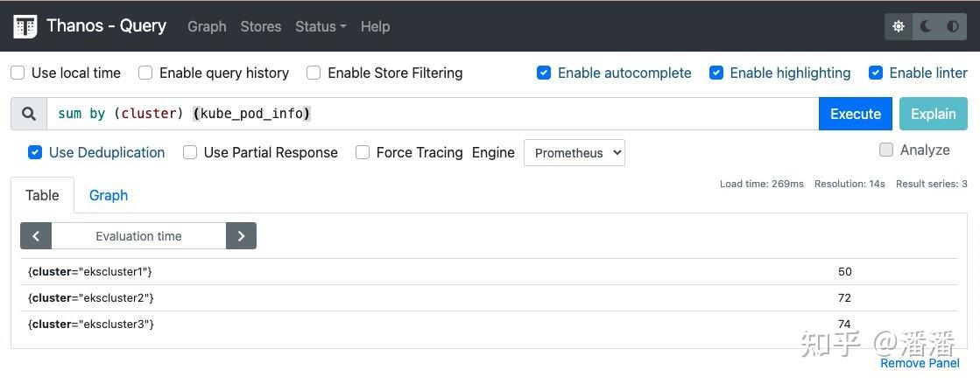Switch to the Graph tab
This screenshot has height=384, width=980.
(109, 195)
